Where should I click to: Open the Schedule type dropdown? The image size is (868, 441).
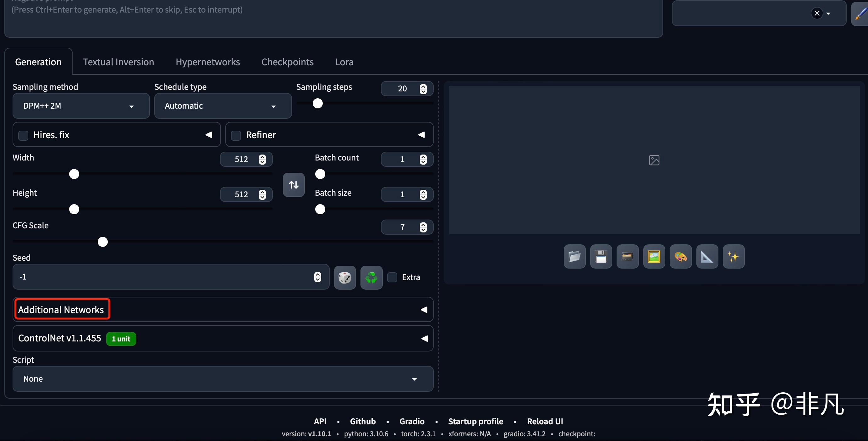[x=223, y=106]
